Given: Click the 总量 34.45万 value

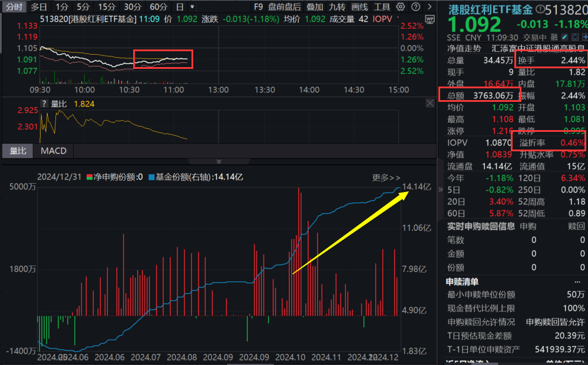Looking at the screenshot, I should tap(498, 60).
